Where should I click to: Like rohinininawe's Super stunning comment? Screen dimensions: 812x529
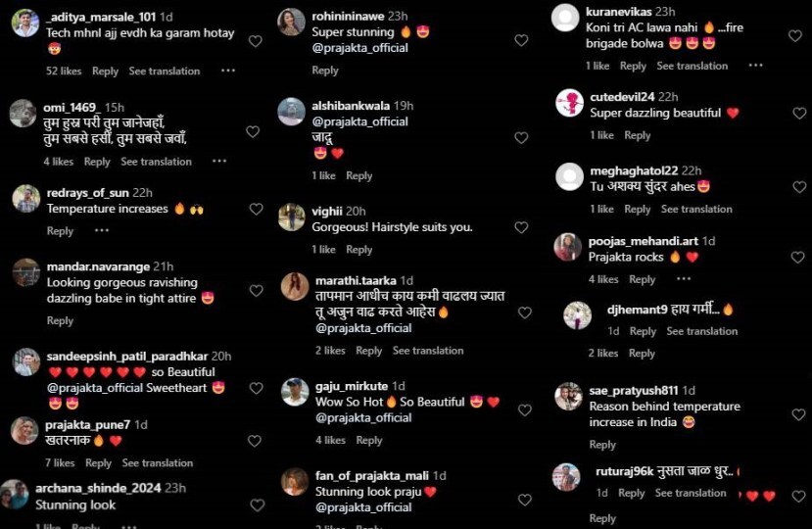(521, 40)
